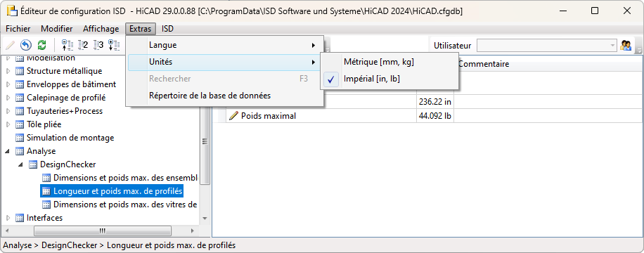This screenshot has width=644, height=253.
Task: Click the tree horizontal scrollbar thumb
Action: point(102,230)
